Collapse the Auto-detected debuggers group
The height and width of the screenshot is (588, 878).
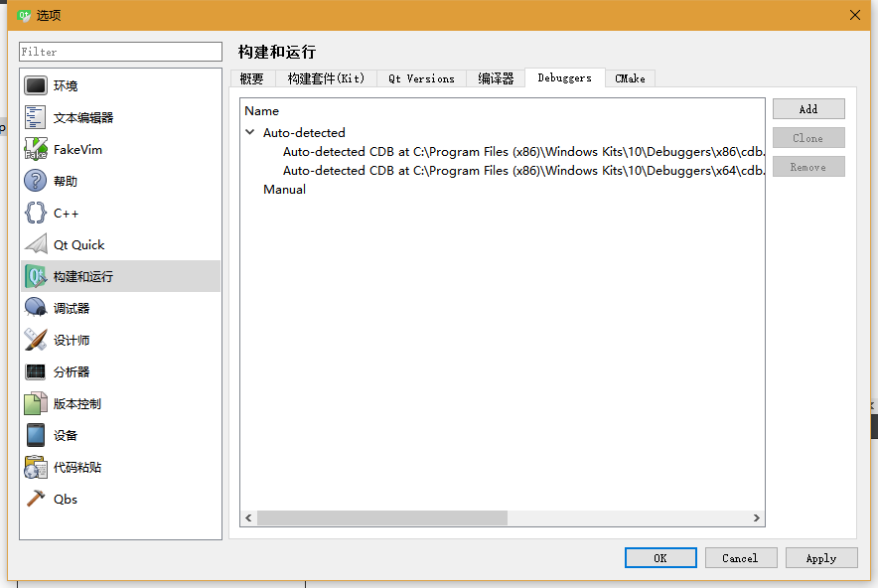[x=249, y=133]
